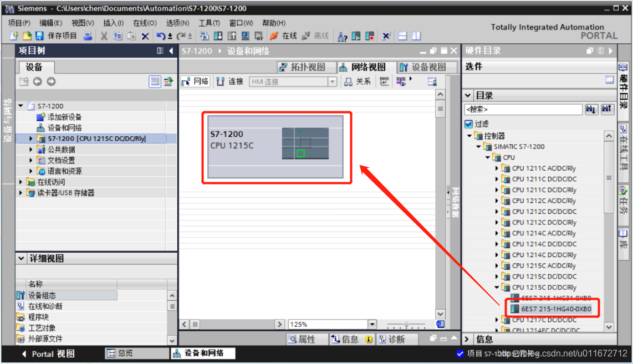
Task: Collapse the 详细视图 section
Action: coord(21,258)
